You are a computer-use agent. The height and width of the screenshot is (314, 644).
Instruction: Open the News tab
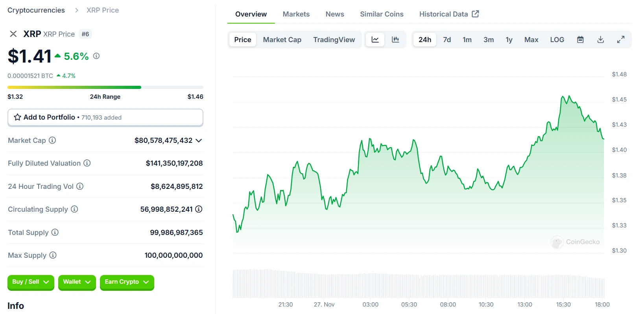[x=335, y=14]
